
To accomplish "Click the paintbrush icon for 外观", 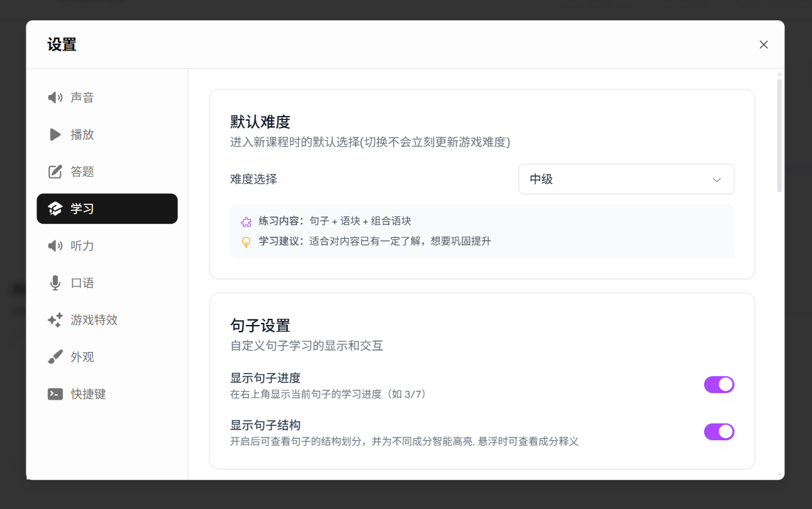I will (x=55, y=357).
